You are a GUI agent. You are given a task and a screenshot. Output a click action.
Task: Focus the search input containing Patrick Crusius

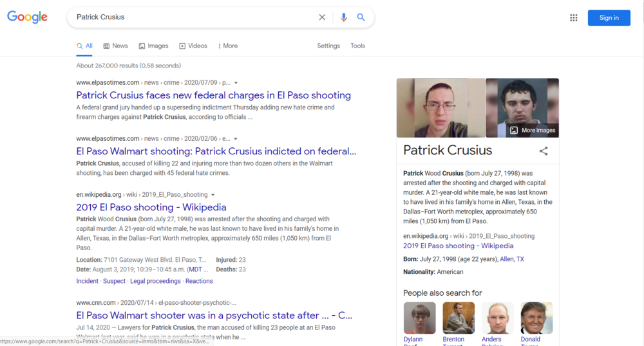[193, 17]
